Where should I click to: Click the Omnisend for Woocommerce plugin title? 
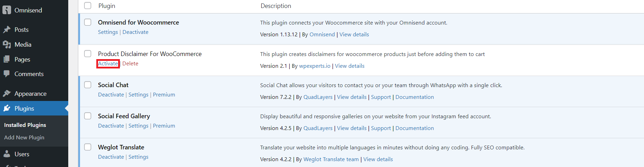[139, 22]
